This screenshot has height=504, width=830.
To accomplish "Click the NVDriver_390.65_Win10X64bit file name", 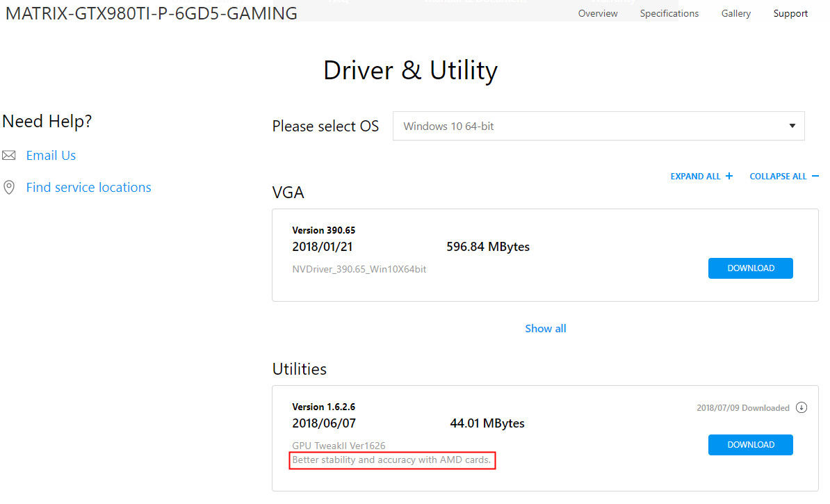I will (359, 270).
